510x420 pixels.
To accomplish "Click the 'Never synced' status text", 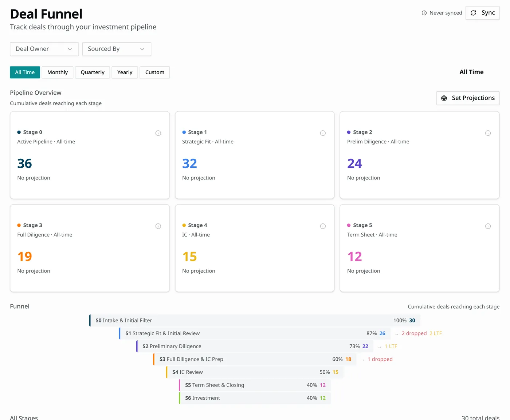I will point(446,13).
